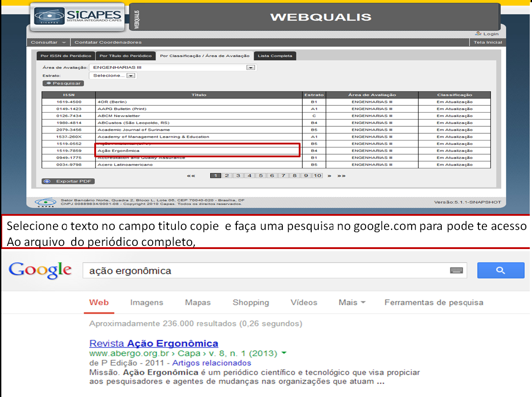532x397 pixels.
Task: Click the Google logo
Action: [40, 270]
